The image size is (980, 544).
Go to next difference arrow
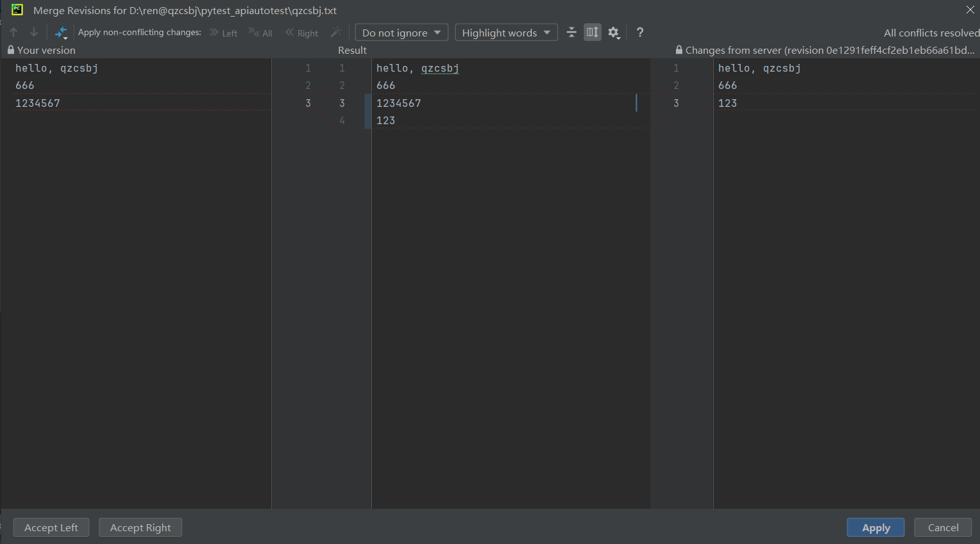click(34, 32)
